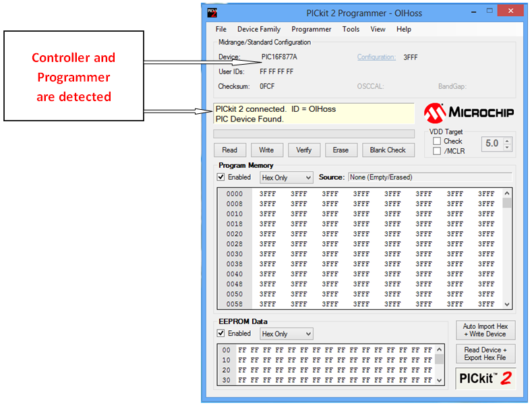Screen dimensions: 532x405
Task: Click Program Memory scrollbar up arrow
Action: click(507, 193)
